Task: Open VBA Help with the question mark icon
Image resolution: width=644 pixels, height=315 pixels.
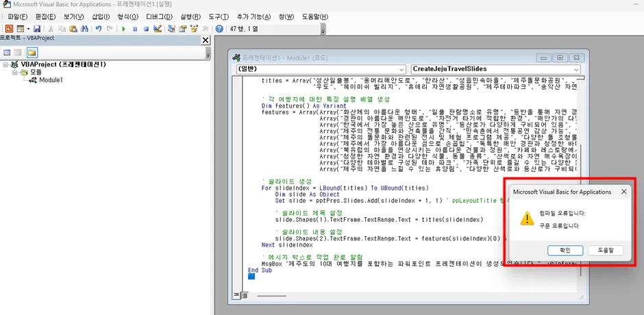Action: (x=219, y=29)
